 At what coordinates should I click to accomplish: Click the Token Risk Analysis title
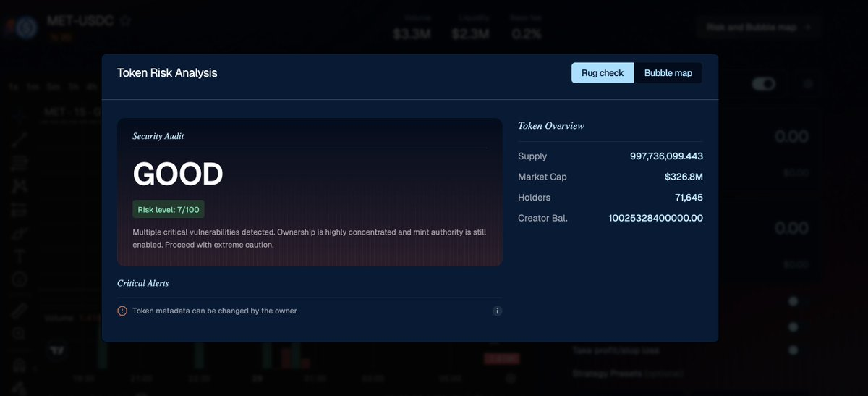coord(167,73)
